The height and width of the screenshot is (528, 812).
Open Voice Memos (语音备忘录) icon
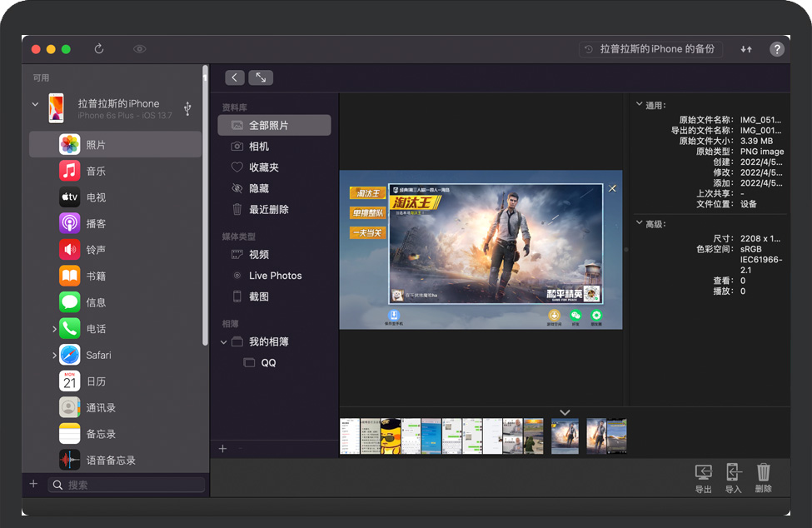click(x=70, y=460)
